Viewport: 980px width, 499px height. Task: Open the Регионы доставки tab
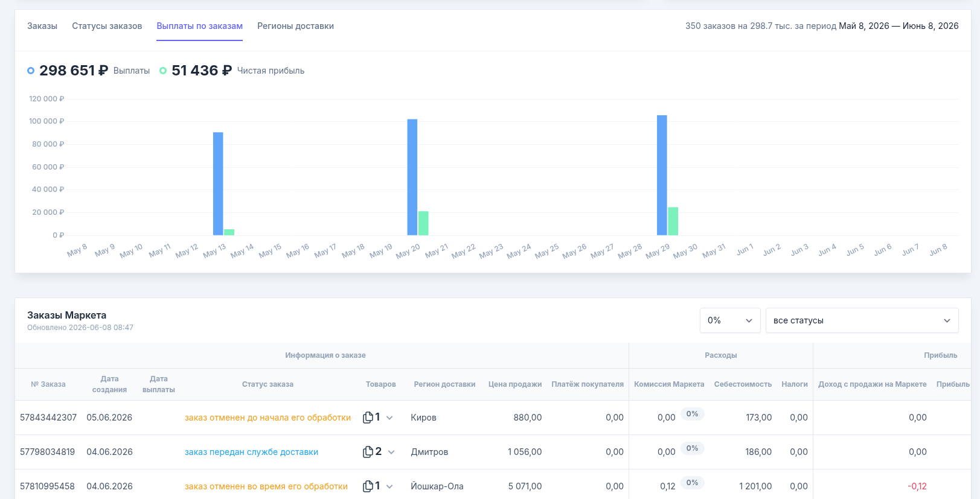point(295,26)
